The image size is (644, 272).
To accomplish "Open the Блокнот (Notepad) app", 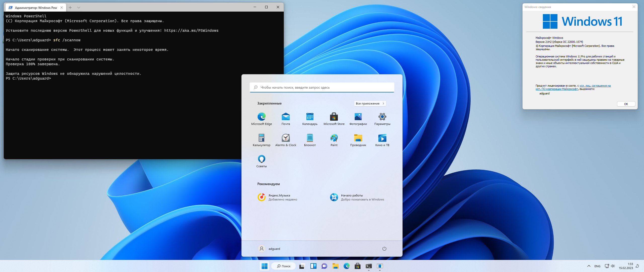I will tap(310, 140).
